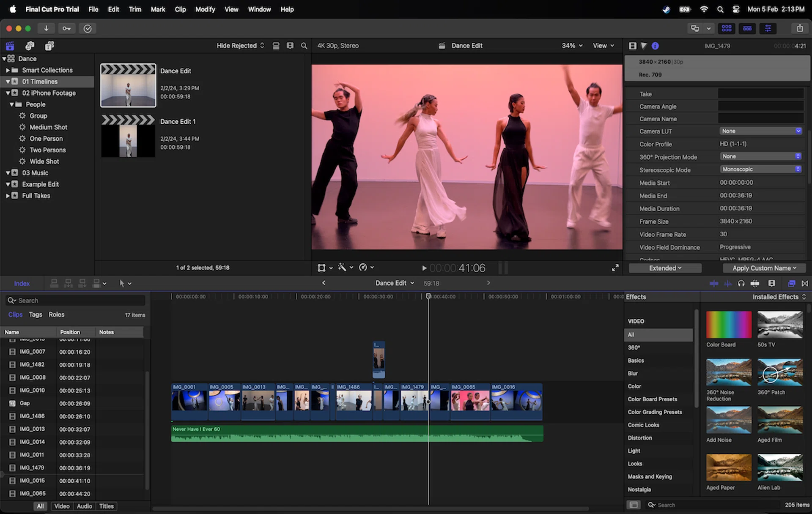
Task: Switch to the Roles tab
Action: [x=56, y=314]
